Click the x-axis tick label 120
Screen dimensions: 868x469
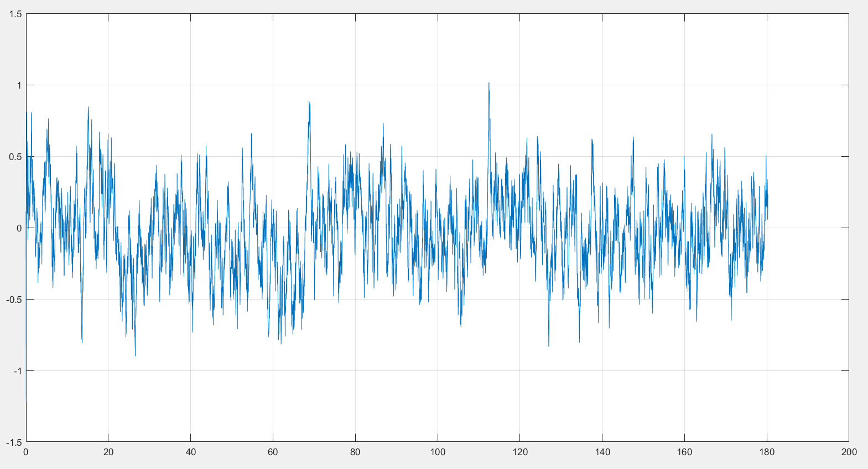pyautogui.click(x=520, y=452)
